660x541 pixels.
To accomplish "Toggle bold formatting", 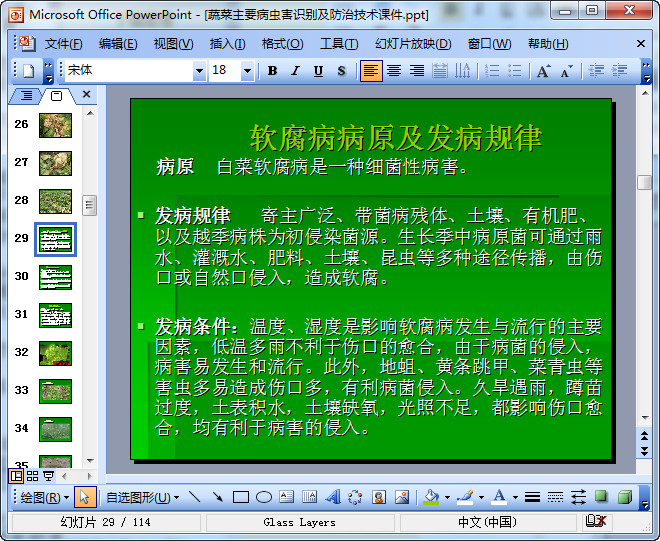I will (272, 71).
